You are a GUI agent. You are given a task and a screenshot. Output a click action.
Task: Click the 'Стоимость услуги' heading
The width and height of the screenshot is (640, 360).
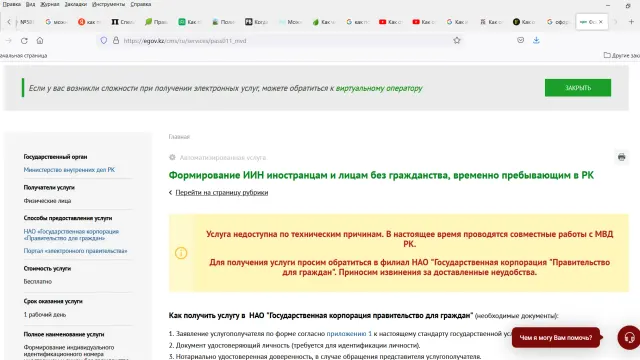pos(47,269)
